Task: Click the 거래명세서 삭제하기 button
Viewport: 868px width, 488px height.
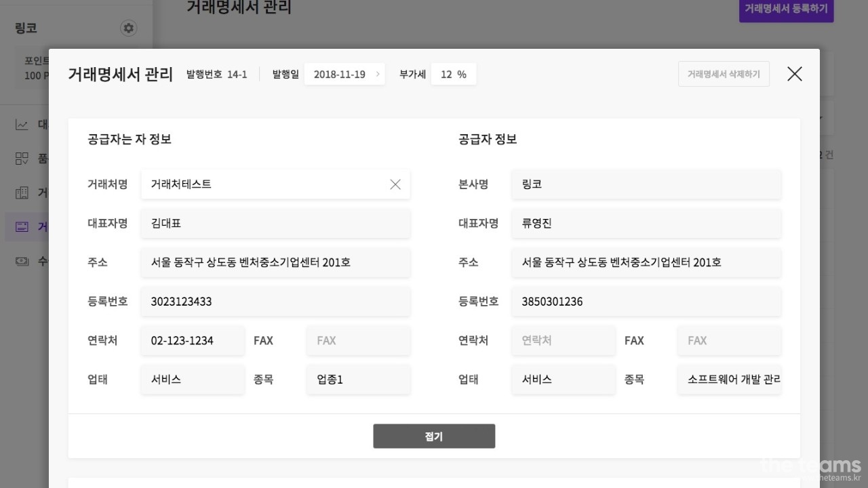Action: 724,74
